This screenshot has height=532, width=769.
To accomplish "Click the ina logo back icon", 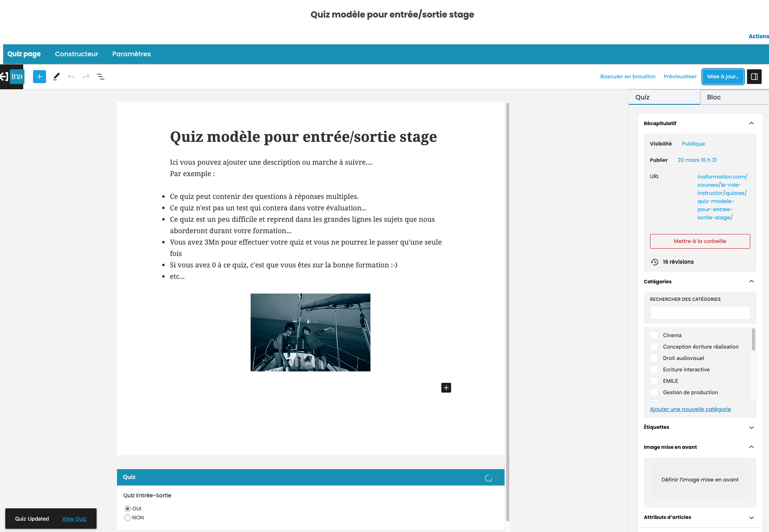I will [12, 77].
